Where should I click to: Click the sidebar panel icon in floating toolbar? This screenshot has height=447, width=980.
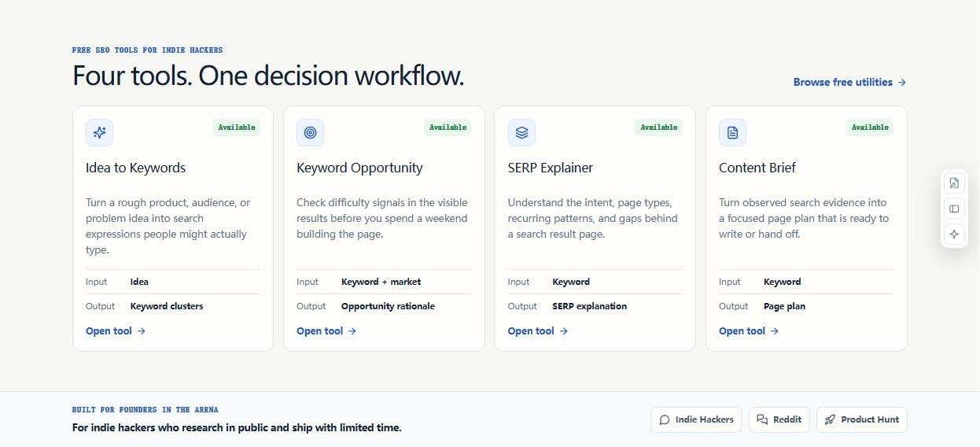pyautogui.click(x=954, y=209)
